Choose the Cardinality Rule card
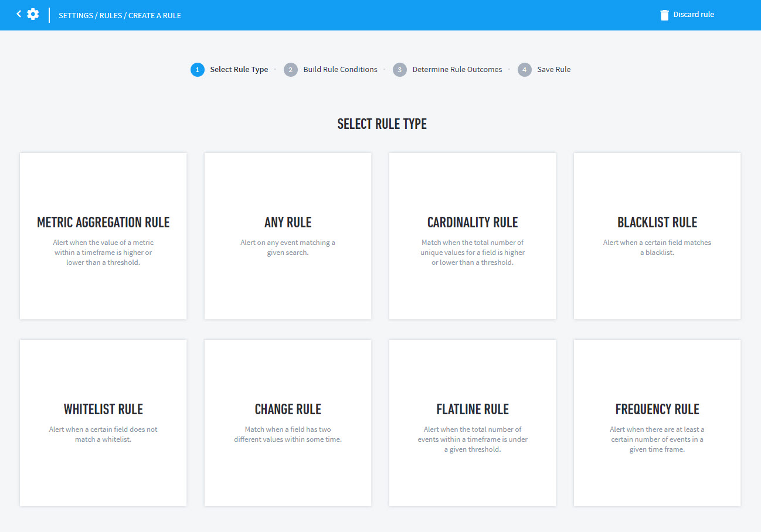This screenshot has height=532, width=761. pos(473,236)
